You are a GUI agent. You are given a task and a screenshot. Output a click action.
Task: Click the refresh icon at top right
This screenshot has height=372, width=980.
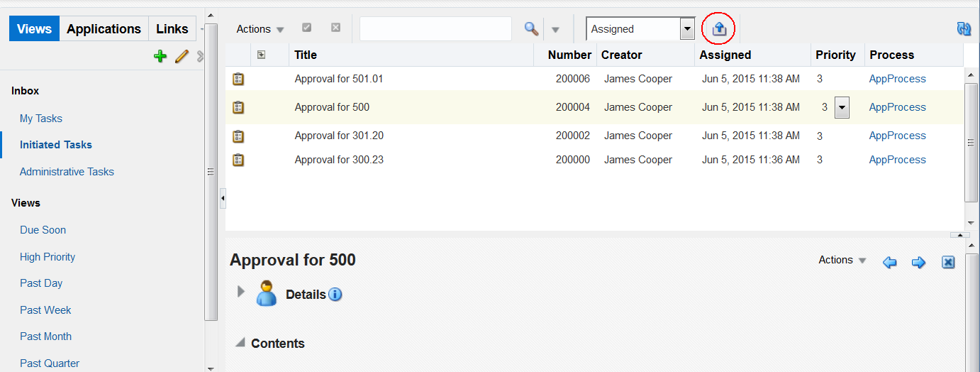(964, 28)
